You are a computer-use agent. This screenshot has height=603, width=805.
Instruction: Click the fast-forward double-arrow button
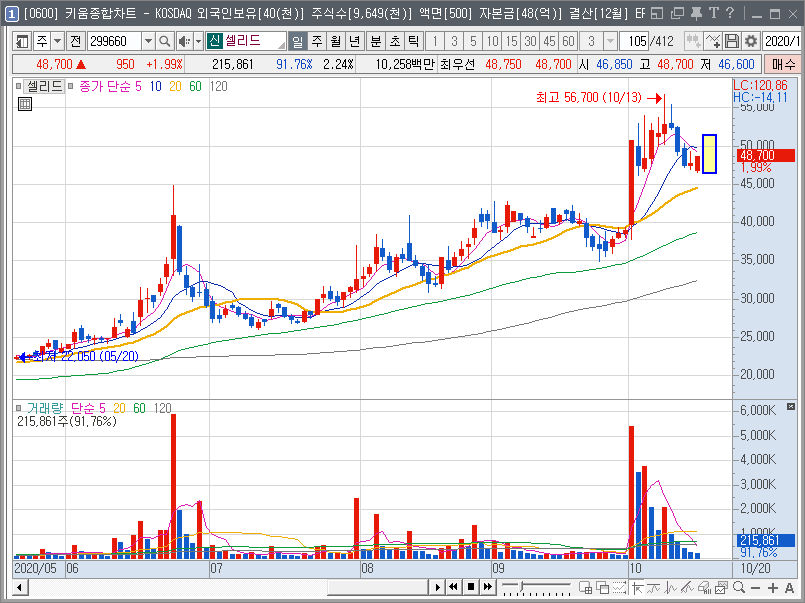[x=487, y=587]
